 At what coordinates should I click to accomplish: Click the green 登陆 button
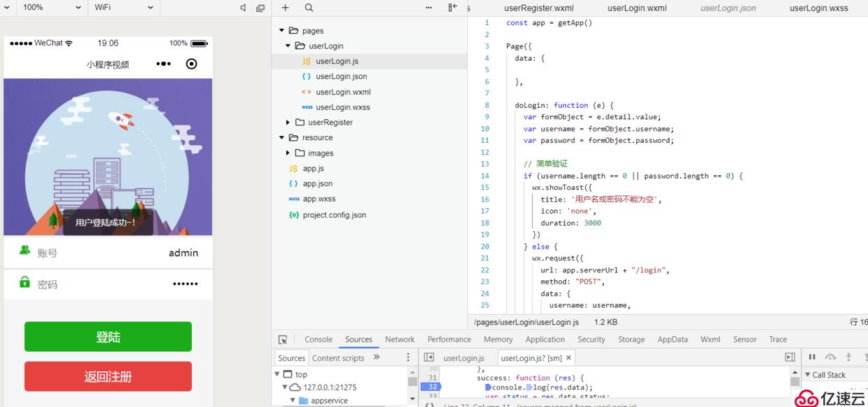(x=108, y=336)
